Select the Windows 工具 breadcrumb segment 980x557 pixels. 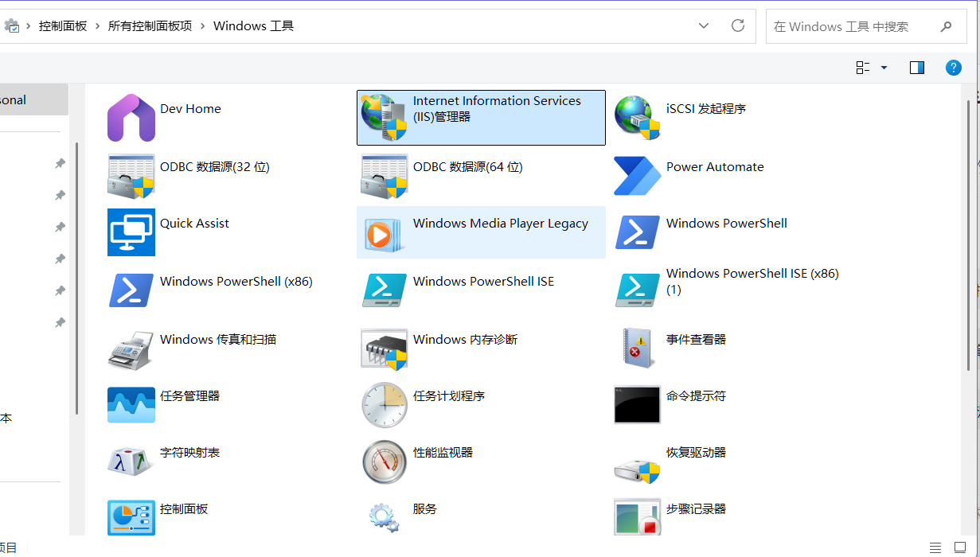click(254, 26)
